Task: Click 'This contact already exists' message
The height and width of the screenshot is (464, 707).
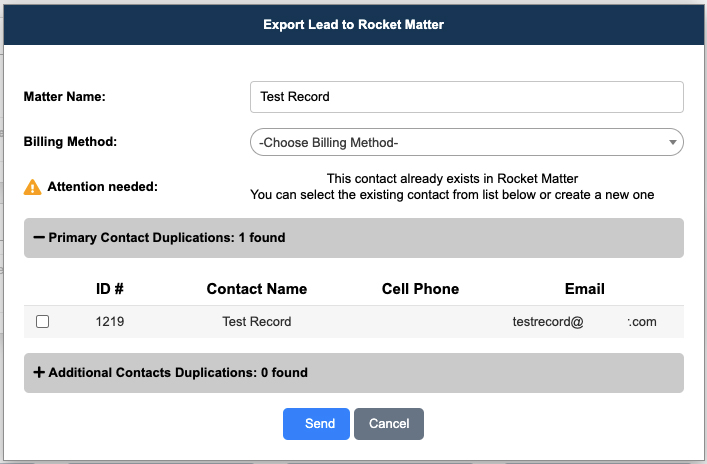Action: 452,179
